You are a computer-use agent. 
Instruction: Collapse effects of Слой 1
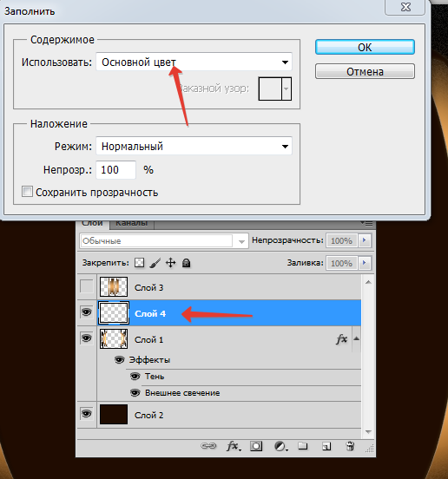click(356, 338)
